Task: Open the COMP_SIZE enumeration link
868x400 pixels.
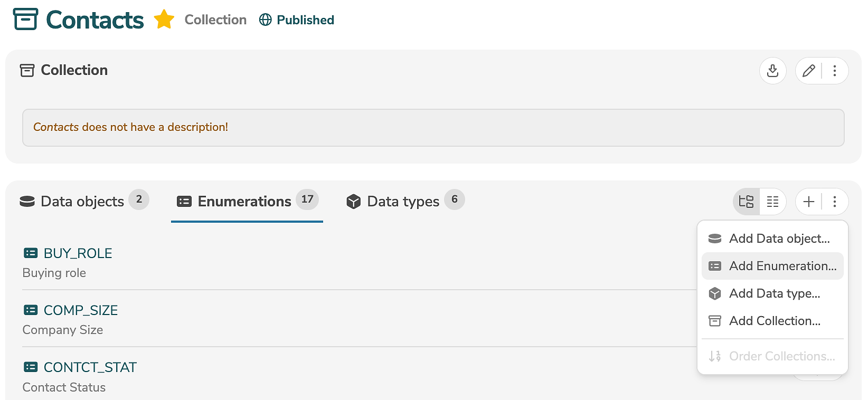Action: [x=80, y=310]
